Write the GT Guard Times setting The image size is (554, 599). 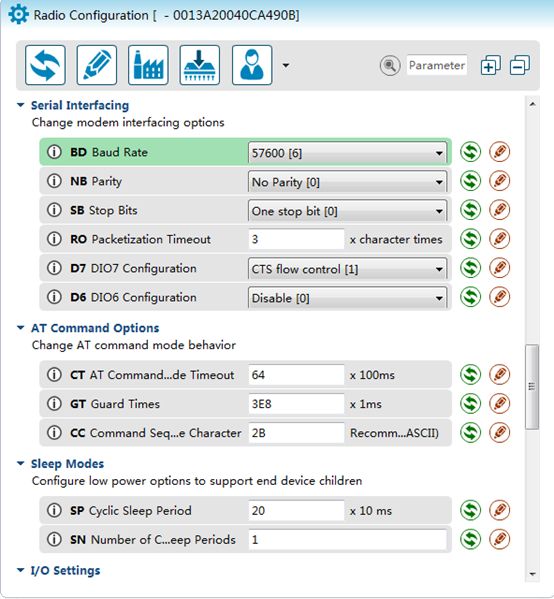[500, 404]
